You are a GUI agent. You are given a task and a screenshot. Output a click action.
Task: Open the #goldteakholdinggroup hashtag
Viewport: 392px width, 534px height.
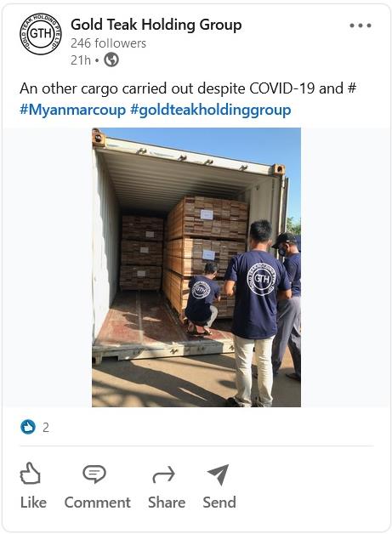pos(211,111)
